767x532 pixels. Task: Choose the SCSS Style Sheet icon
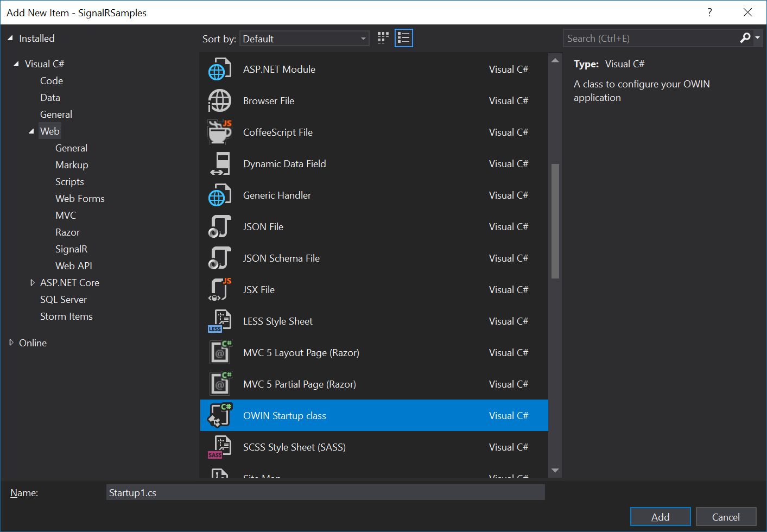pyautogui.click(x=220, y=447)
